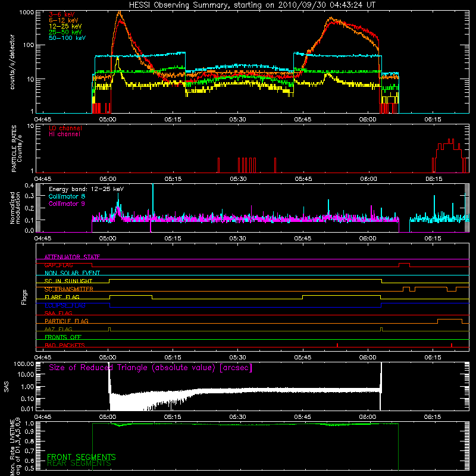Click the 0.9 tick on livetime axis

point(29,432)
